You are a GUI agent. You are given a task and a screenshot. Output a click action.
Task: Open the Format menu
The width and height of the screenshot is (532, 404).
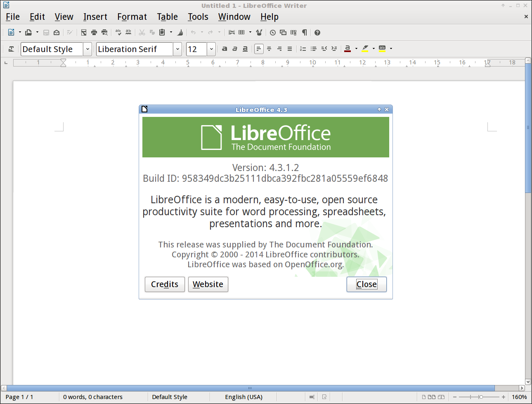coord(132,17)
